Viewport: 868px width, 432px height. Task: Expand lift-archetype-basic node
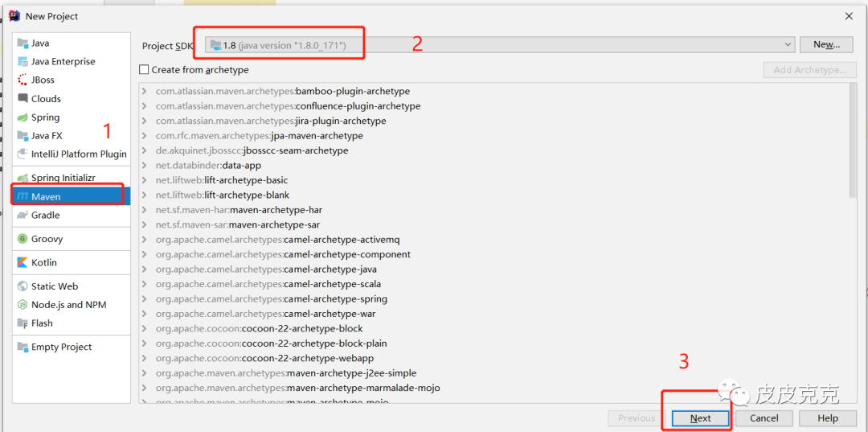[145, 180]
